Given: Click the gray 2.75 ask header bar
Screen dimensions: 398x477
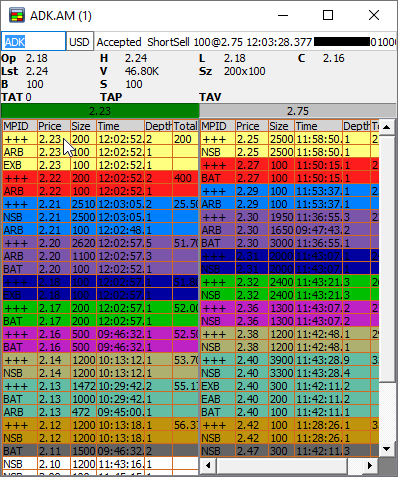Looking at the screenshot, I should tap(298, 111).
